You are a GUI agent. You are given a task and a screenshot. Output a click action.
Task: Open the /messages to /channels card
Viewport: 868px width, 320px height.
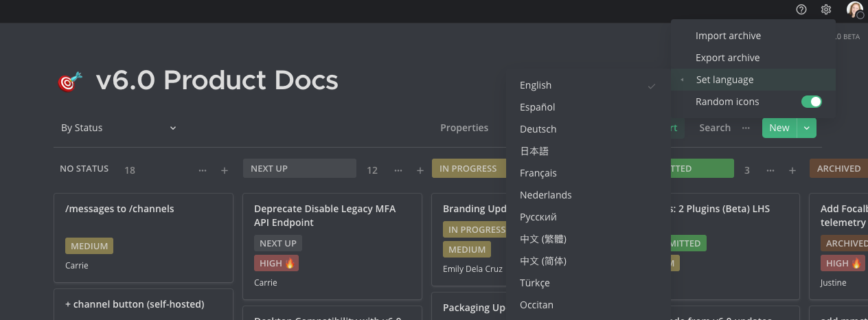(144, 238)
